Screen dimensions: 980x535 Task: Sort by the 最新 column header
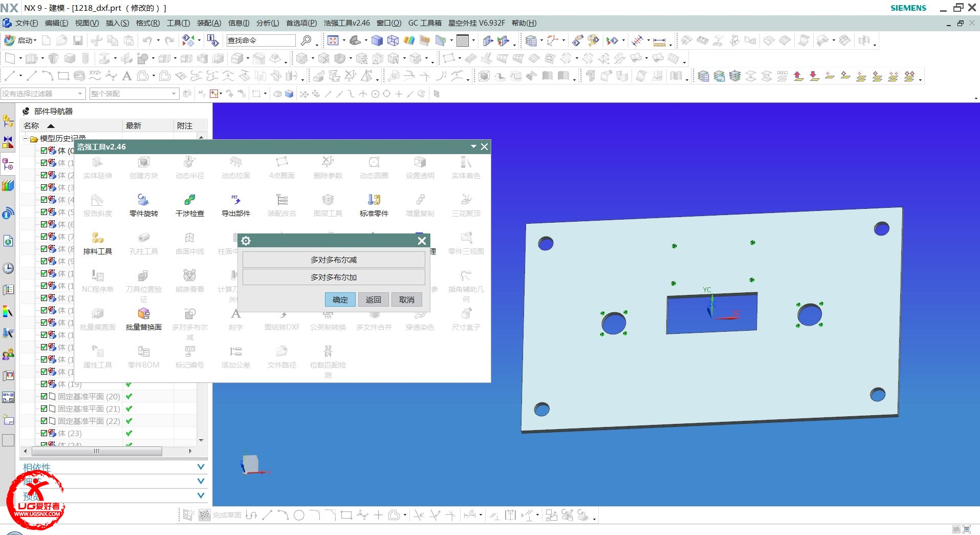click(148, 126)
